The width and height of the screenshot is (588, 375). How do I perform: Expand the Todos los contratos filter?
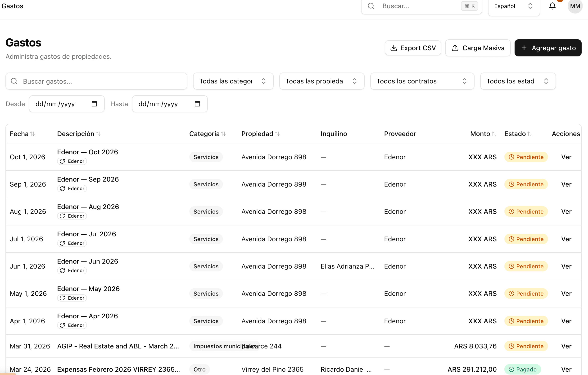click(x=422, y=81)
